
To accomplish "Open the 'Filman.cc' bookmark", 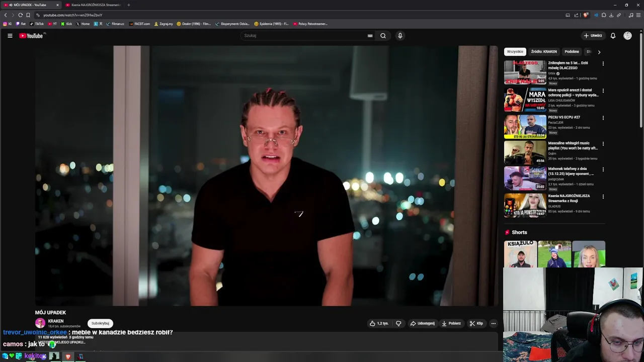I will (115, 24).
